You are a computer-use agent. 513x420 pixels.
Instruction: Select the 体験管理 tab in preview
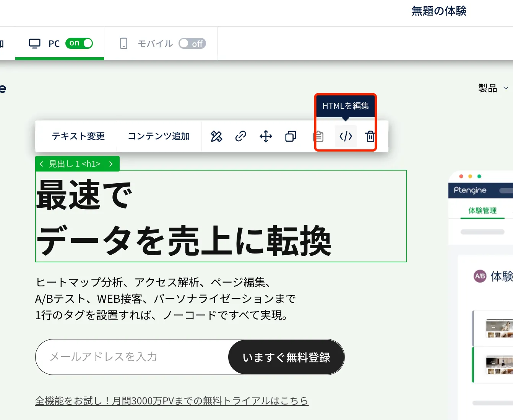coord(482,211)
